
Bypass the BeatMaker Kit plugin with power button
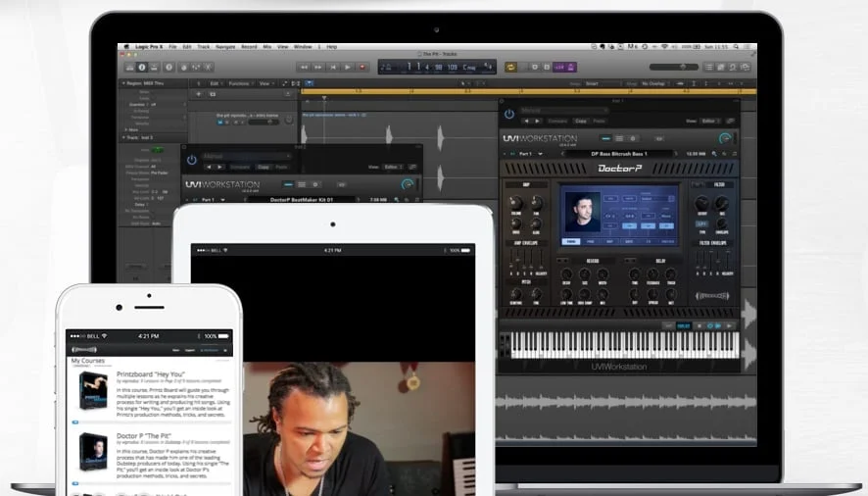[x=192, y=160]
